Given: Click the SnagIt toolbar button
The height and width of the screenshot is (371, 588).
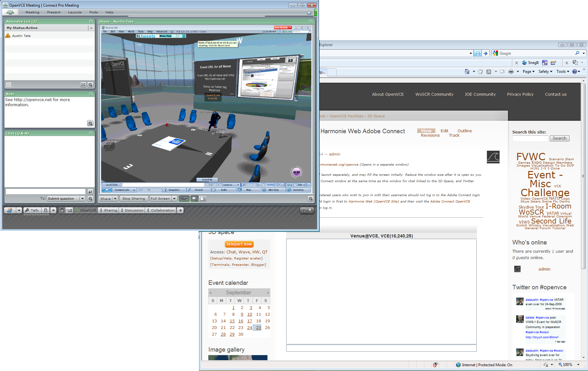Looking at the screenshot, I should 530,63.
